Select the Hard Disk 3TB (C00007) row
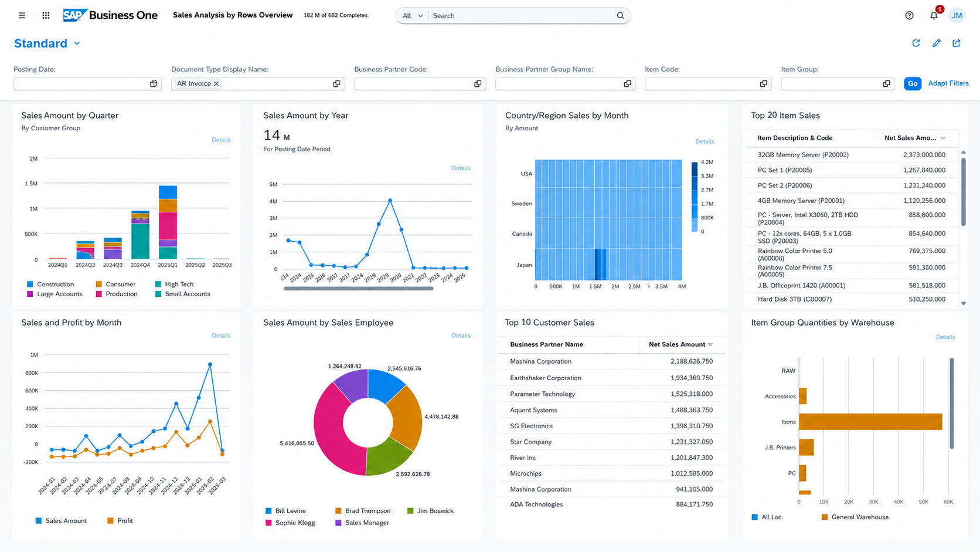 coord(853,299)
